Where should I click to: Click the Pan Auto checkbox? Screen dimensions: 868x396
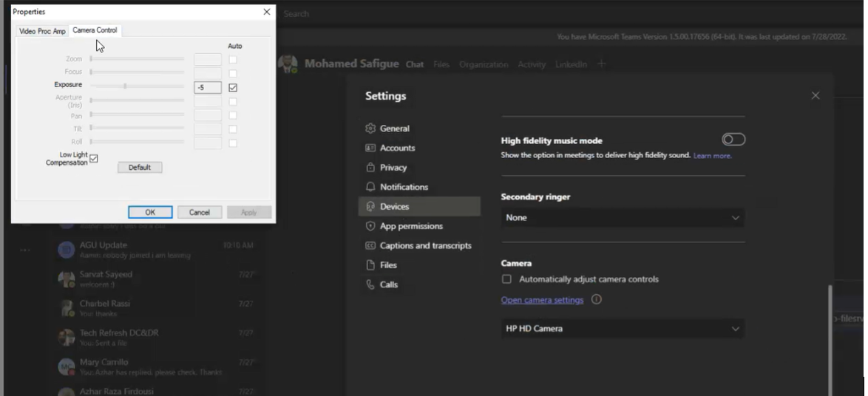233,115
